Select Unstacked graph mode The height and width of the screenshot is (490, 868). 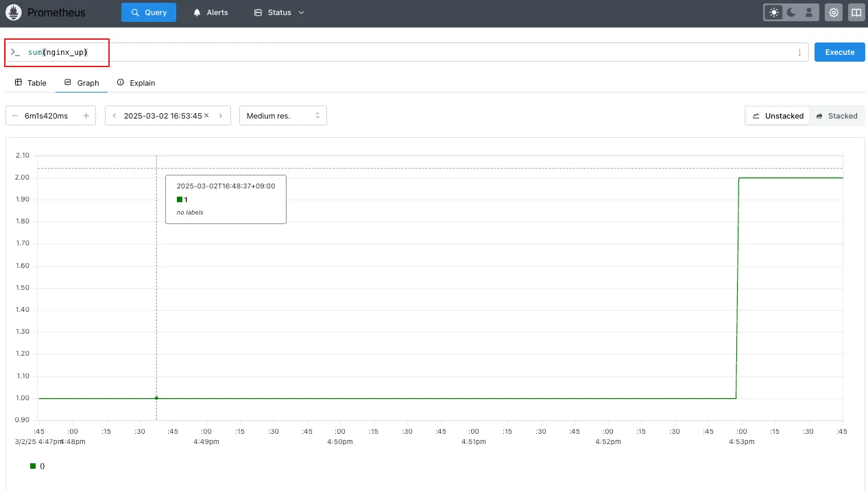tap(778, 116)
